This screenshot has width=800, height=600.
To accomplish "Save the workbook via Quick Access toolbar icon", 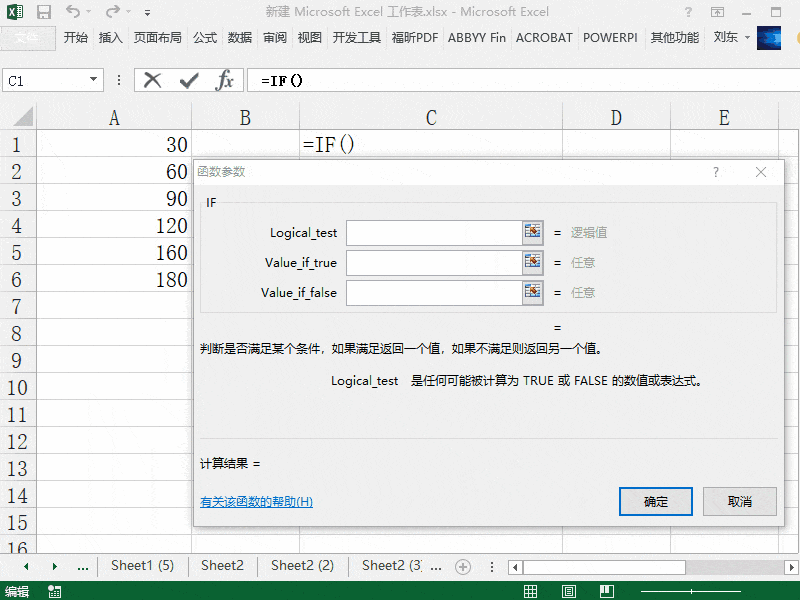I will pos(42,11).
